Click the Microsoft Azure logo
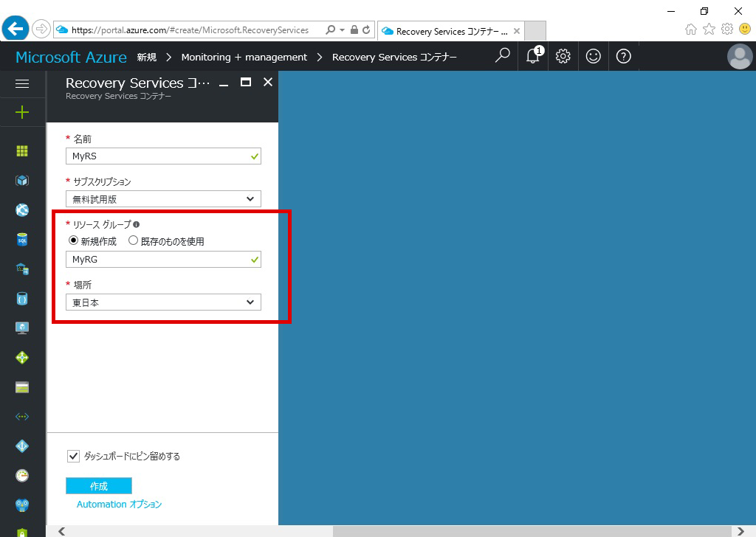 pyautogui.click(x=72, y=58)
